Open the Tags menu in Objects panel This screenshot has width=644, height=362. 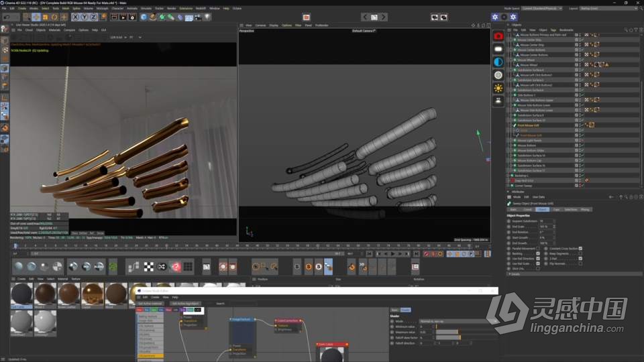pos(553,30)
